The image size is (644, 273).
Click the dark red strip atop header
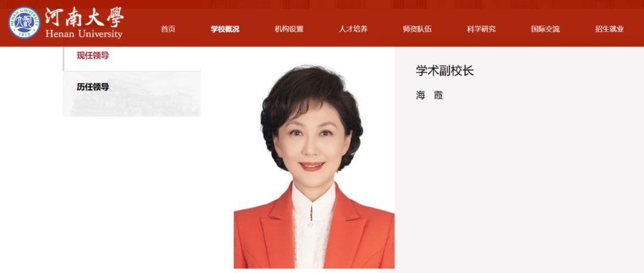(322, 4)
